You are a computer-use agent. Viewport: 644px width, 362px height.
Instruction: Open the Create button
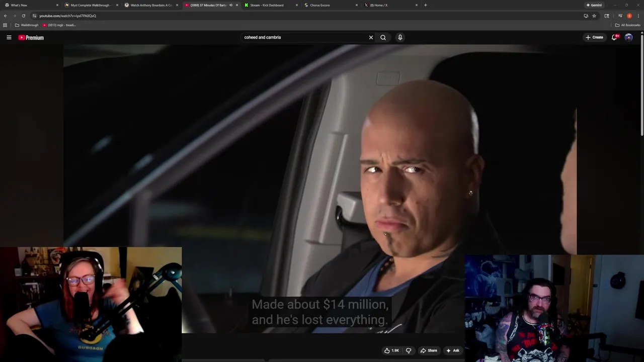pyautogui.click(x=594, y=37)
